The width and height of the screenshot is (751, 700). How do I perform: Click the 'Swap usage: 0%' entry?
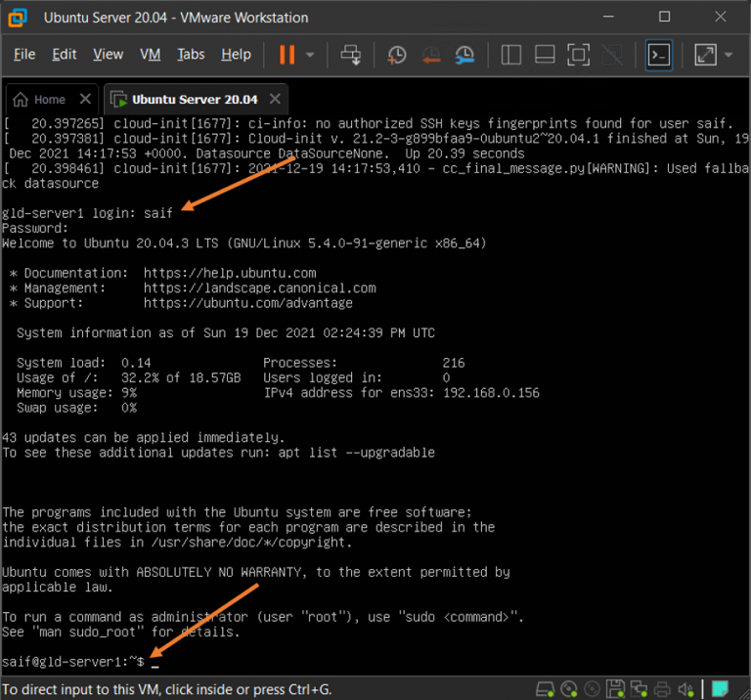[x=76, y=408]
